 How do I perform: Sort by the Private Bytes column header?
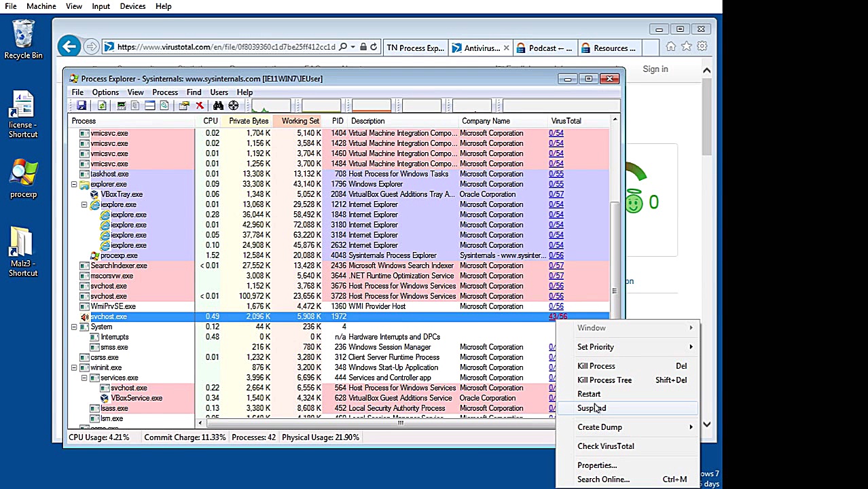(x=249, y=121)
